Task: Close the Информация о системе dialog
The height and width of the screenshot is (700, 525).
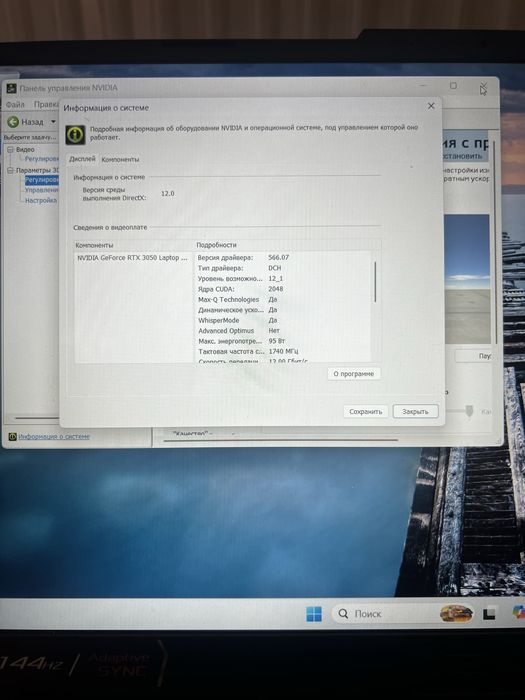Action: point(431,106)
